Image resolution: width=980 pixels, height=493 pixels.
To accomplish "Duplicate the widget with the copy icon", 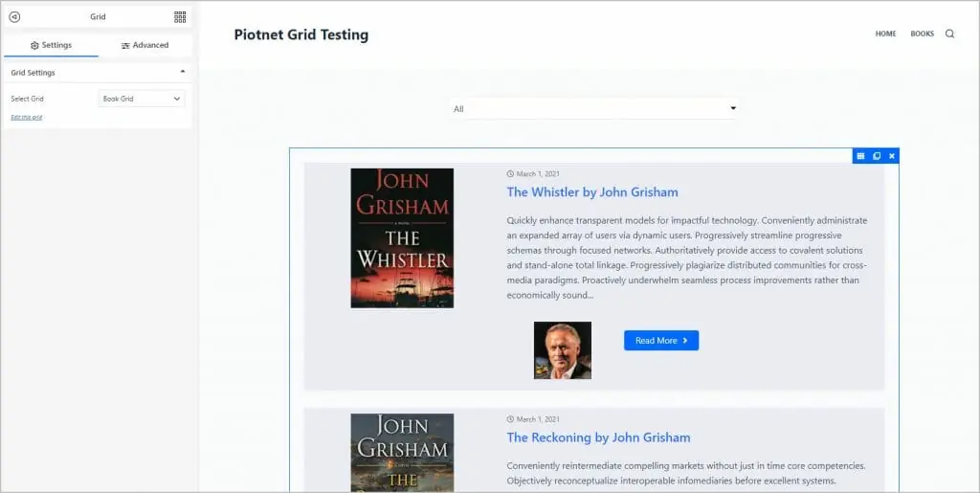I will click(877, 156).
